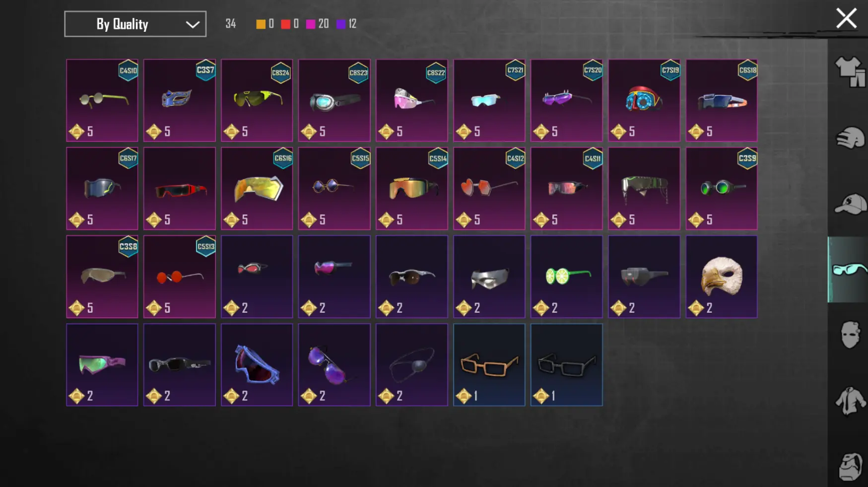Select the C5S13 red round glasses
The image size is (868, 487).
180,277
